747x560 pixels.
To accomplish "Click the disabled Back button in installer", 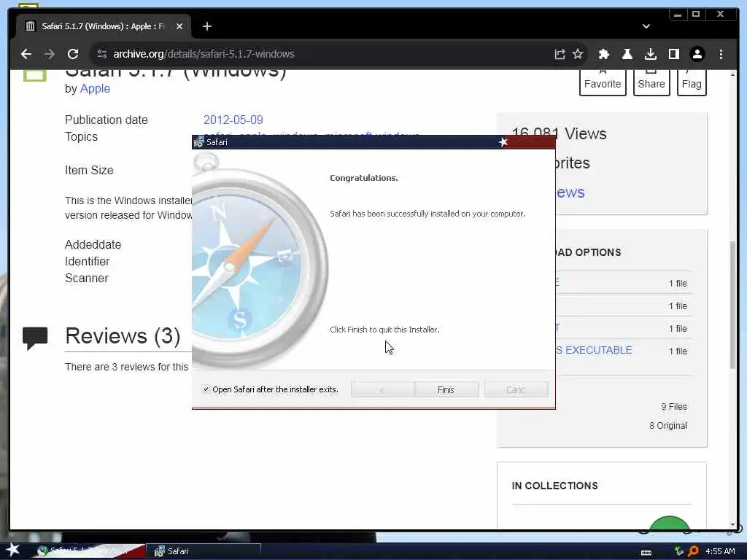I will (x=382, y=389).
